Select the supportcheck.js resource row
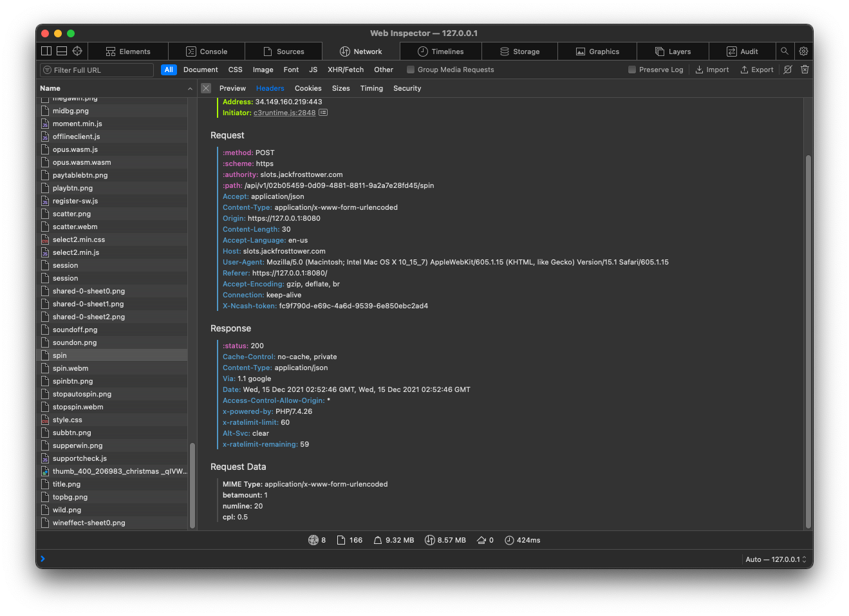 (x=112, y=458)
